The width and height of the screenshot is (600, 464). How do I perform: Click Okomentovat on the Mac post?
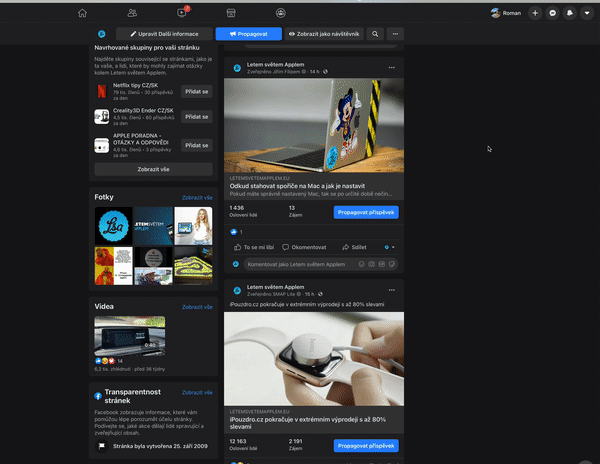point(304,247)
